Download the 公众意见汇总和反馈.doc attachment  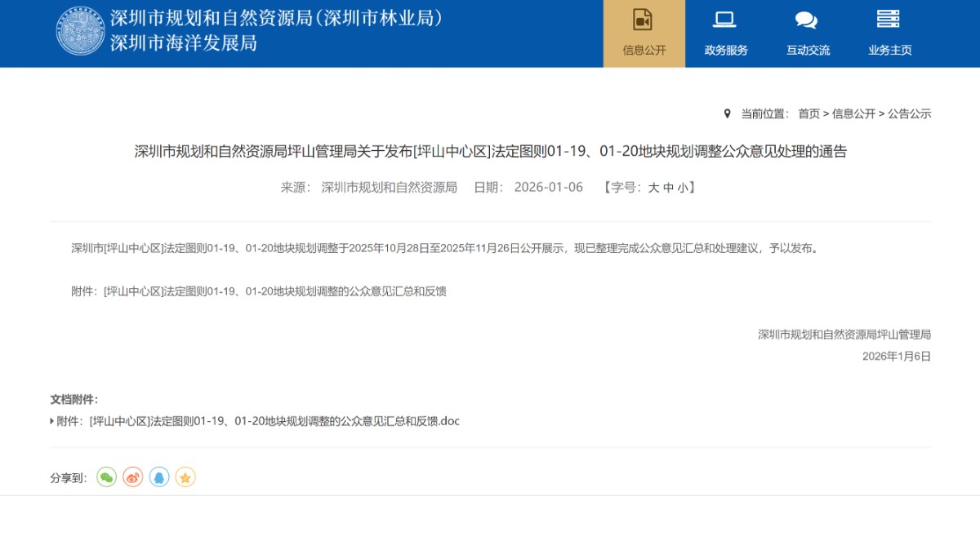pyautogui.click(x=274, y=422)
